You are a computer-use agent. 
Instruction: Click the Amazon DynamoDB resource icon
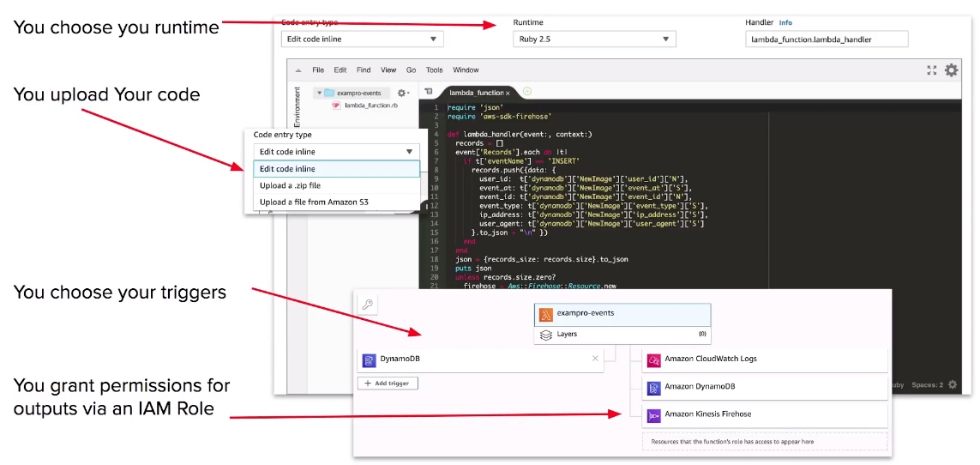point(653,387)
